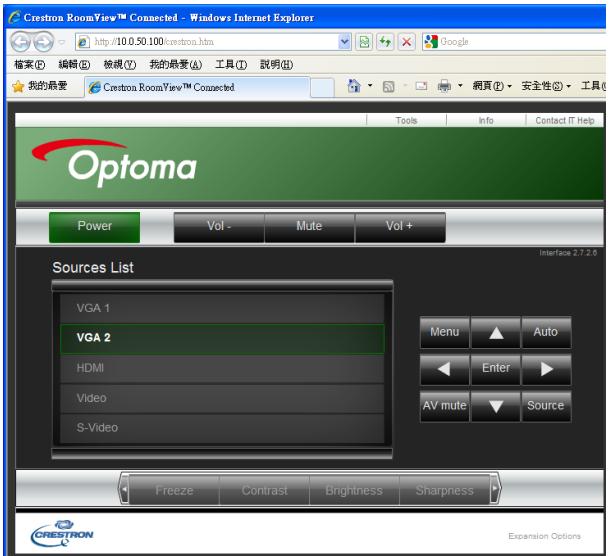Click the left arrow navigation button

pyautogui.click(x=445, y=369)
